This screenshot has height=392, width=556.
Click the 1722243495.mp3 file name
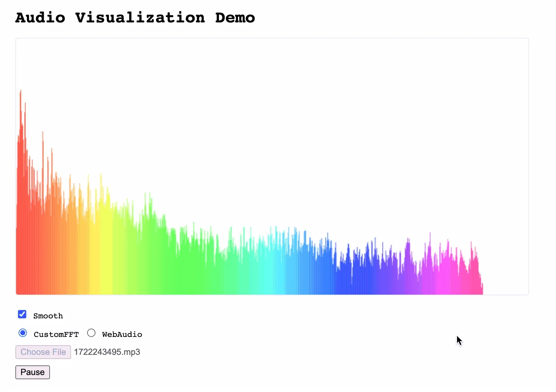pyautogui.click(x=107, y=352)
